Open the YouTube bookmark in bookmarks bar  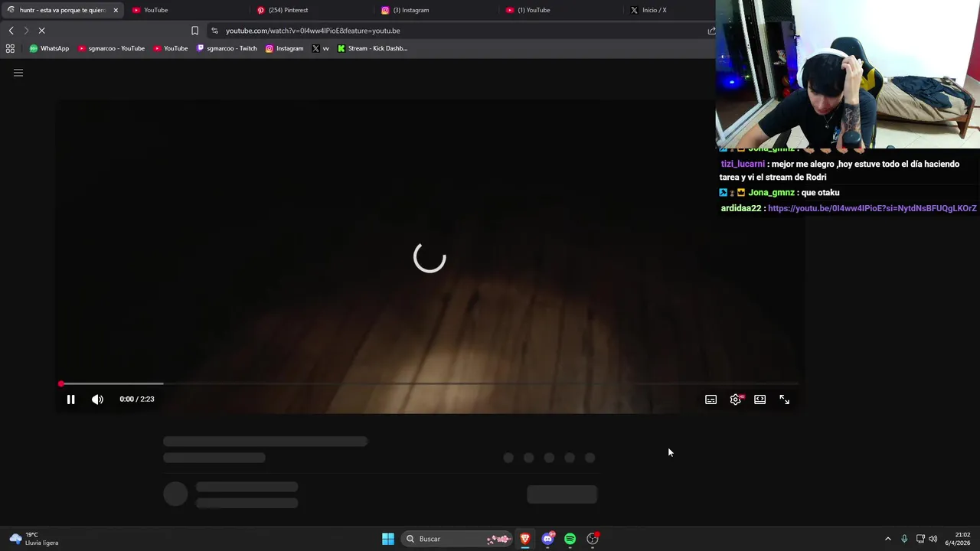click(x=170, y=48)
